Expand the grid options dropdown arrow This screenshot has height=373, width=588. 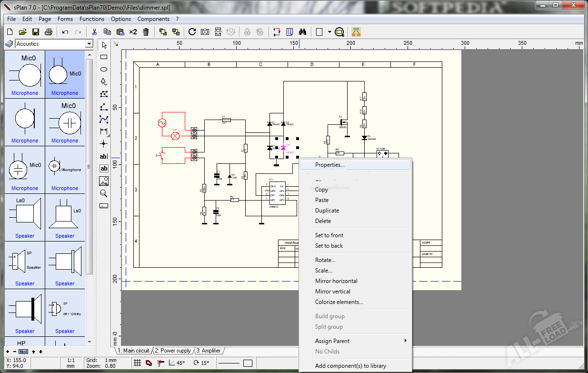[x=329, y=32]
